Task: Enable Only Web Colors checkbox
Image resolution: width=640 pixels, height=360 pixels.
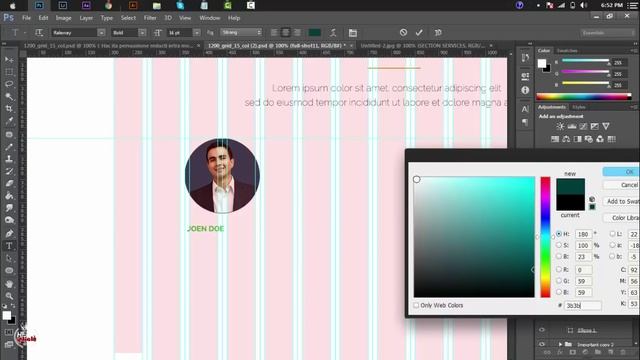Action: pos(416,305)
